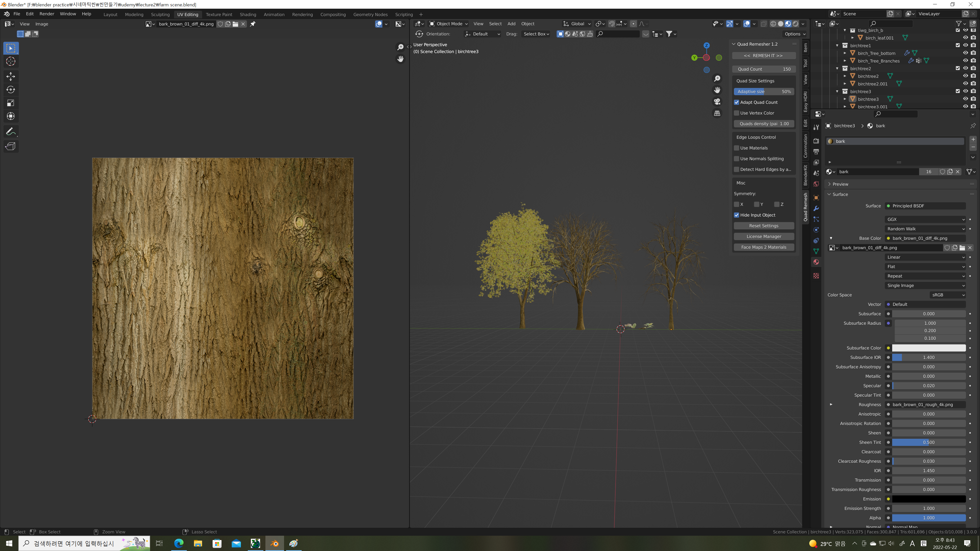Click the Subsurface Color white swatch
This screenshot has height=551, width=980.
click(929, 348)
